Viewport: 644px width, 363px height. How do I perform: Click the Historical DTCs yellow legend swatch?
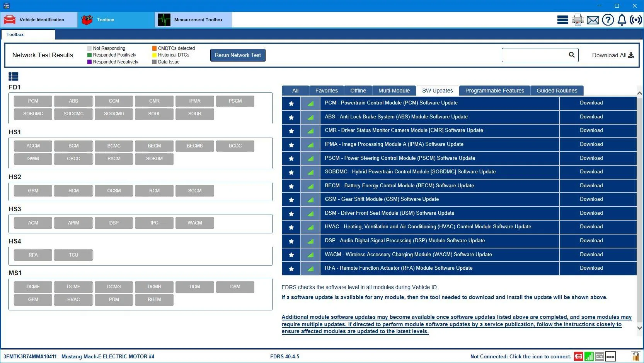[154, 55]
